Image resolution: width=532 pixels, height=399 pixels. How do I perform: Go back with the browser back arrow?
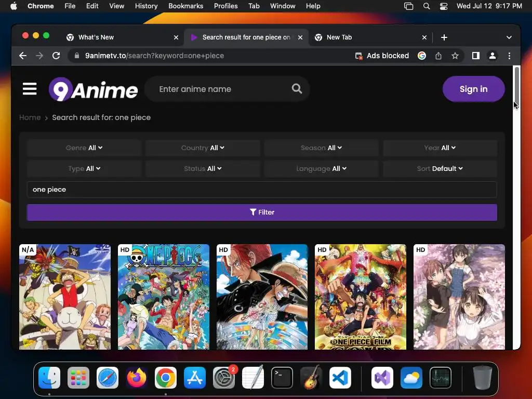pyautogui.click(x=23, y=56)
